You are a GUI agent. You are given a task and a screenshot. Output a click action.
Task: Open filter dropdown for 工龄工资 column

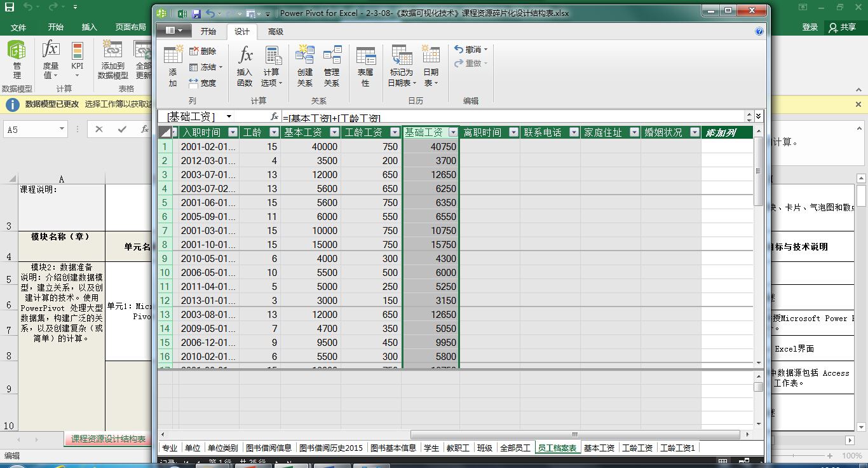point(394,132)
